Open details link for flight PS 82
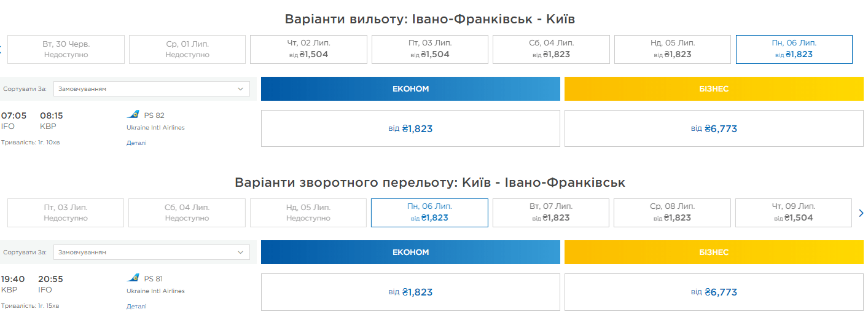Screen dimensions: 868x317 [x=136, y=143]
